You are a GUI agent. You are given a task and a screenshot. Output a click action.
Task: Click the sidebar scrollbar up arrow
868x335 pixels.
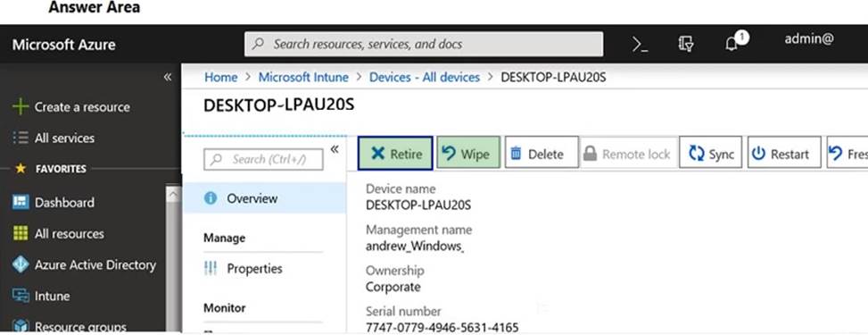173,195
